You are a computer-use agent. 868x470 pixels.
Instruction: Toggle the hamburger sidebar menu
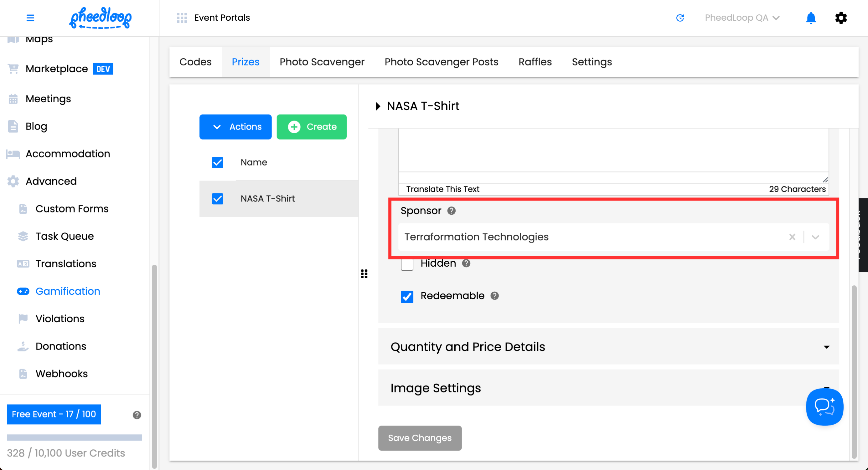click(x=30, y=18)
